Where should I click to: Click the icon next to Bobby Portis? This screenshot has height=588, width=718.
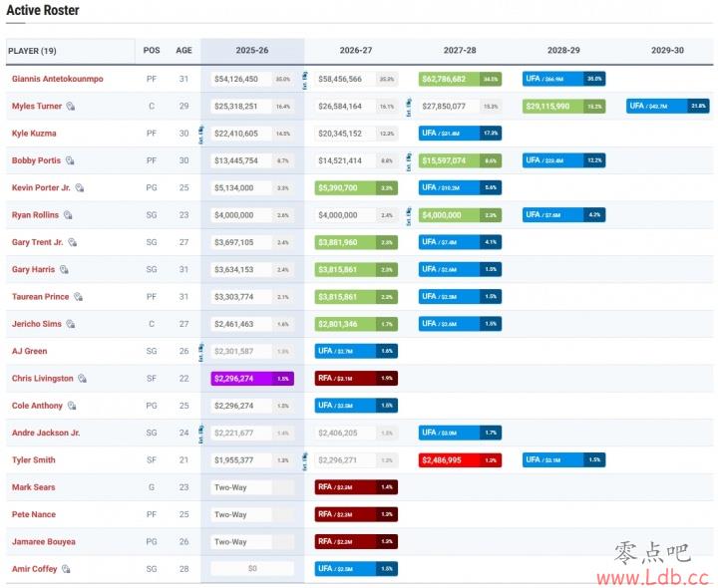pyautogui.click(x=70, y=160)
